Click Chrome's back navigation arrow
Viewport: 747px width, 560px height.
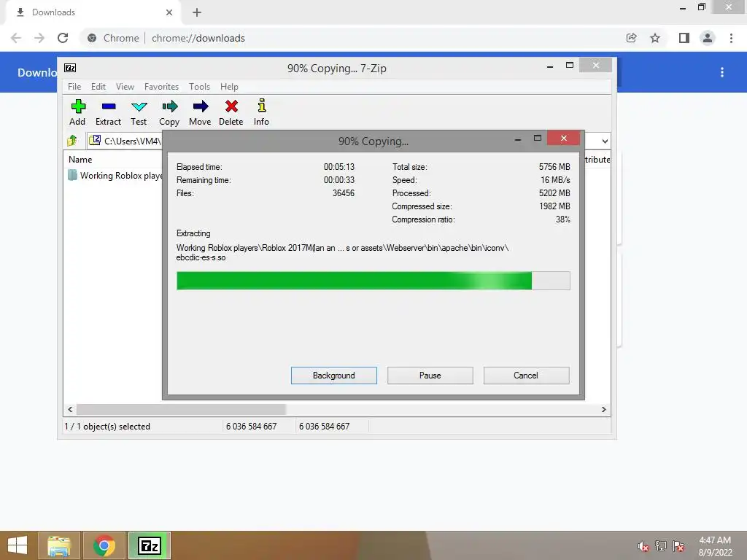[16, 38]
